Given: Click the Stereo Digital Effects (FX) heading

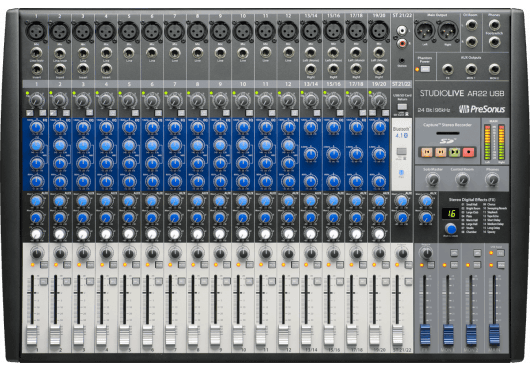Looking at the screenshot, I should (472, 200).
